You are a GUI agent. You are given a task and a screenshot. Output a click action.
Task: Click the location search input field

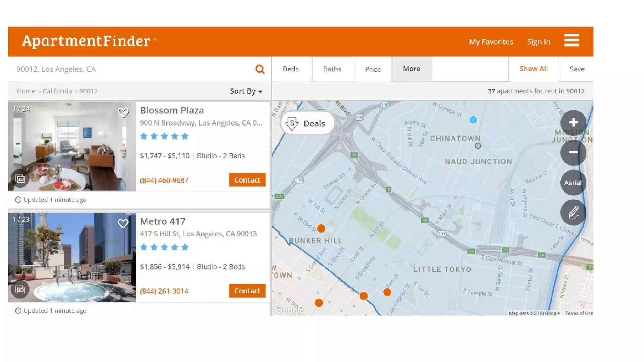coord(132,69)
